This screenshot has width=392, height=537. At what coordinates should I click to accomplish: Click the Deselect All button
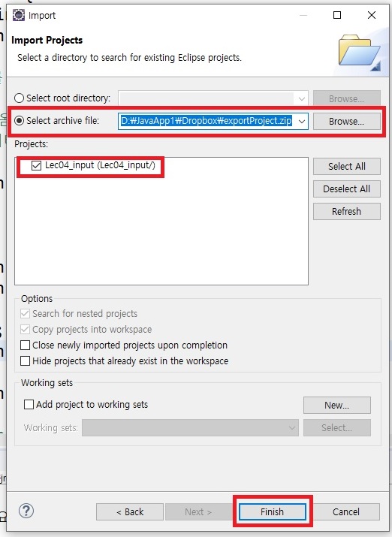(346, 189)
